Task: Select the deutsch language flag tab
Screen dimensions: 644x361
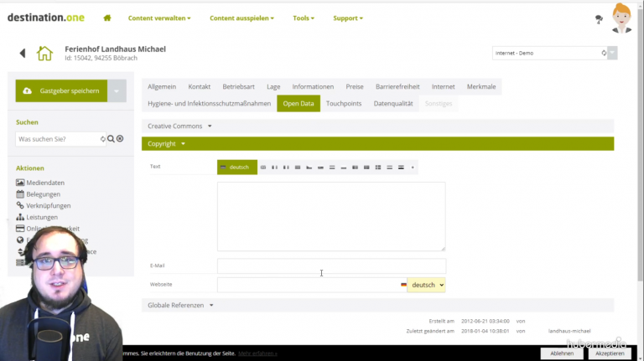Action: pyautogui.click(x=237, y=167)
